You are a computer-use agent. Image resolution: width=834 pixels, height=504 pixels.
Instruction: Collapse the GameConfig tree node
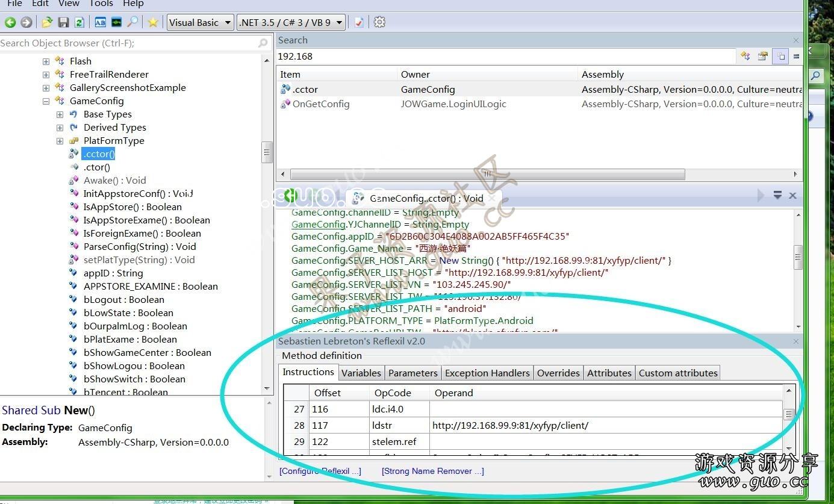46,101
